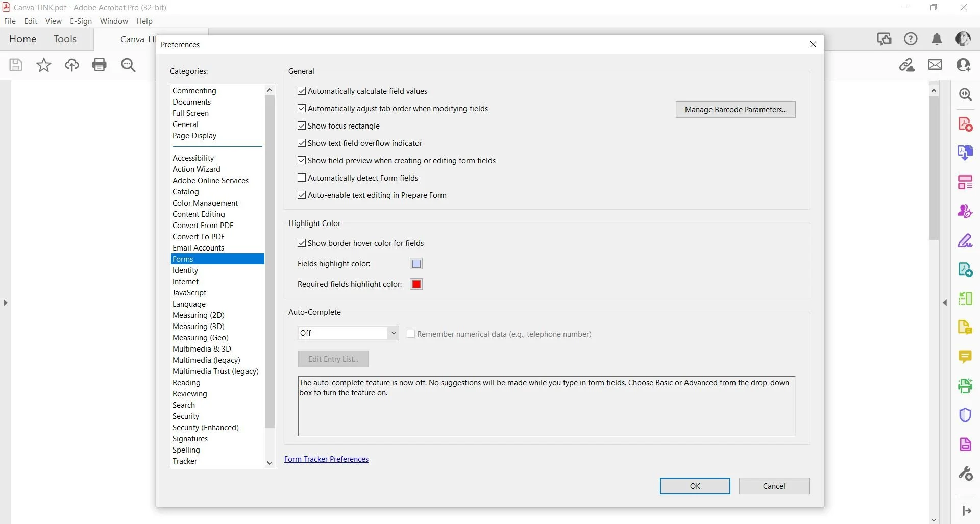Open the Edit menu
980x524 pixels.
pyautogui.click(x=31, y=21)
